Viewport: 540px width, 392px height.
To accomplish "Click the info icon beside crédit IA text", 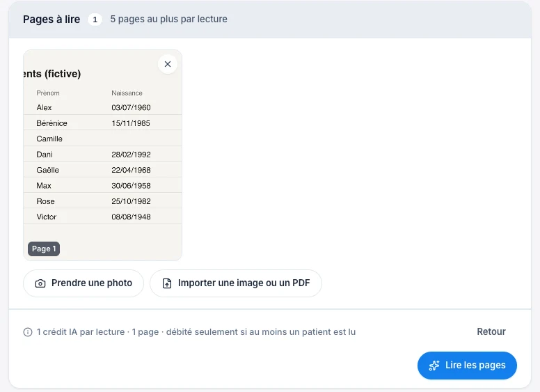I will point(28,332).
